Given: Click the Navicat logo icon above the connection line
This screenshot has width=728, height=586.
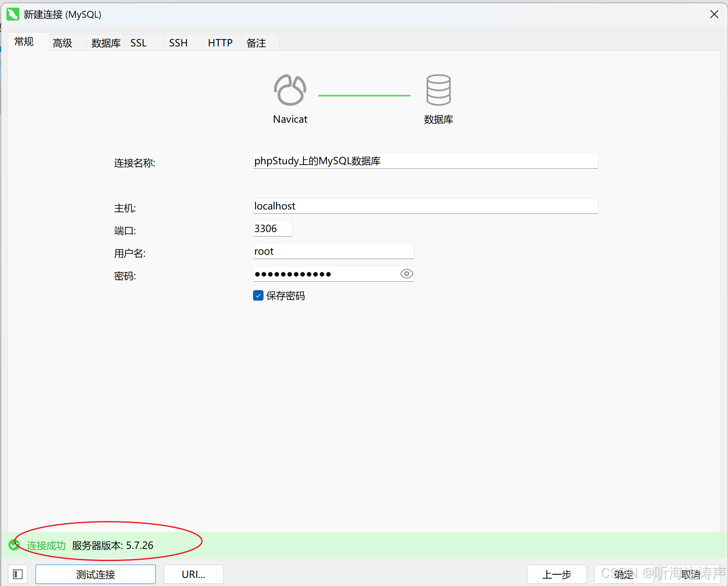Looking at the screenshot, I should (x=290, y=90).
